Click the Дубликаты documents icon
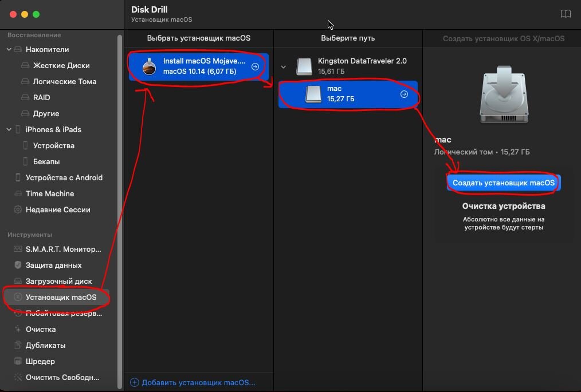Screen dimensions: 581x392 tap(18, 345)
